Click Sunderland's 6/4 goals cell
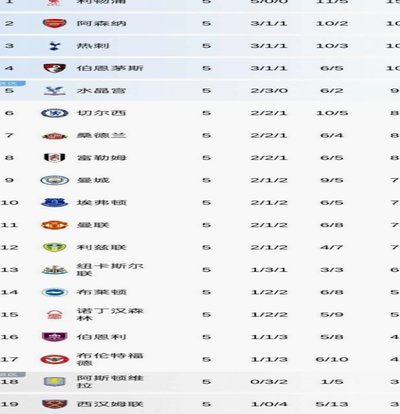 (x=332, y=135)
